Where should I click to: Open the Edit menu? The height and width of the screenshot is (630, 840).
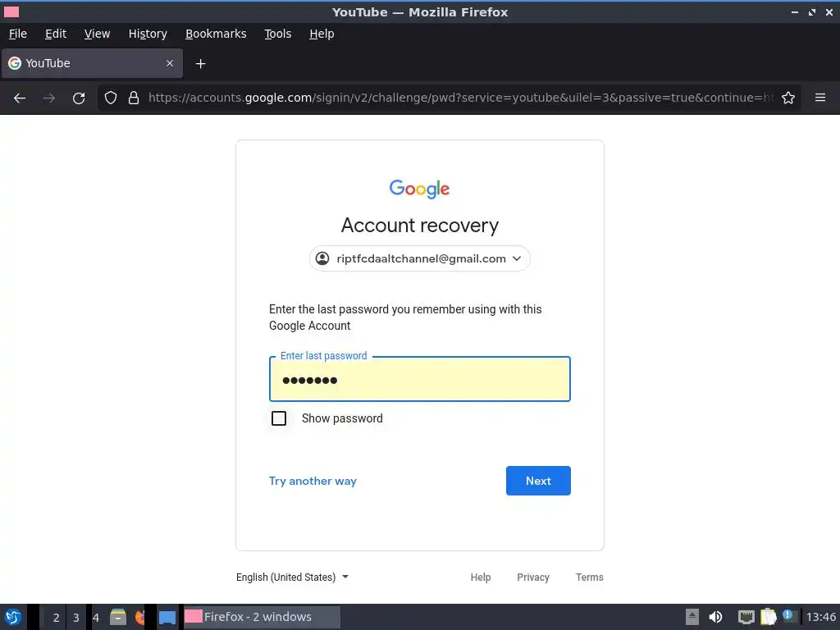(x=56, y=34)
